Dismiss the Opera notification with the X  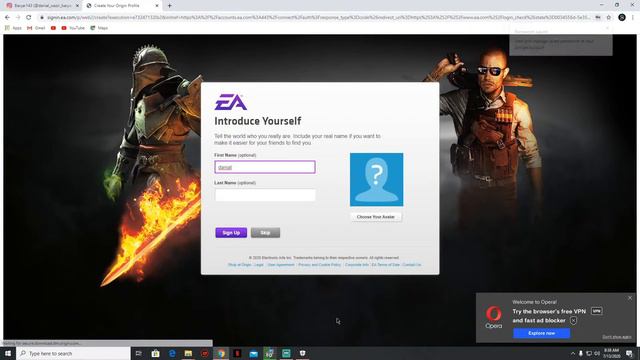[x=630, y=298]
